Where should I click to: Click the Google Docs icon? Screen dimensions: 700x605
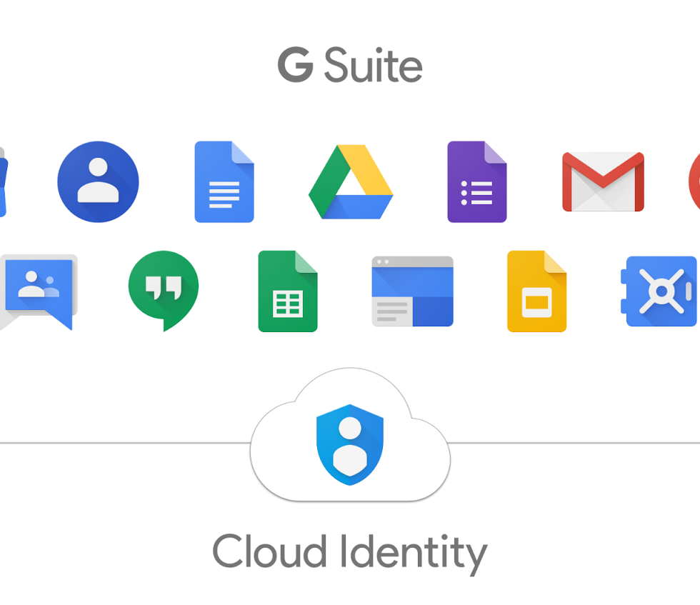pyautogui.click(x=224, y=181)
